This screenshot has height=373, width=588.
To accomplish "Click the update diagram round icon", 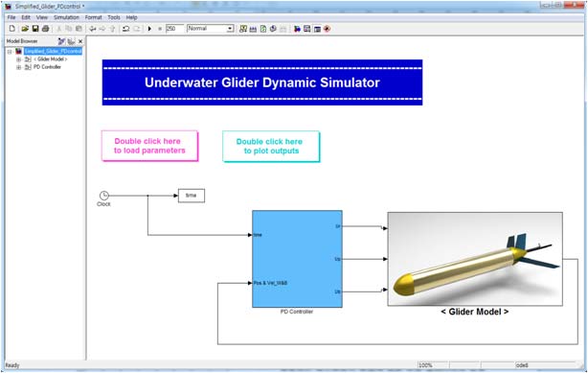I will point(273,29).
